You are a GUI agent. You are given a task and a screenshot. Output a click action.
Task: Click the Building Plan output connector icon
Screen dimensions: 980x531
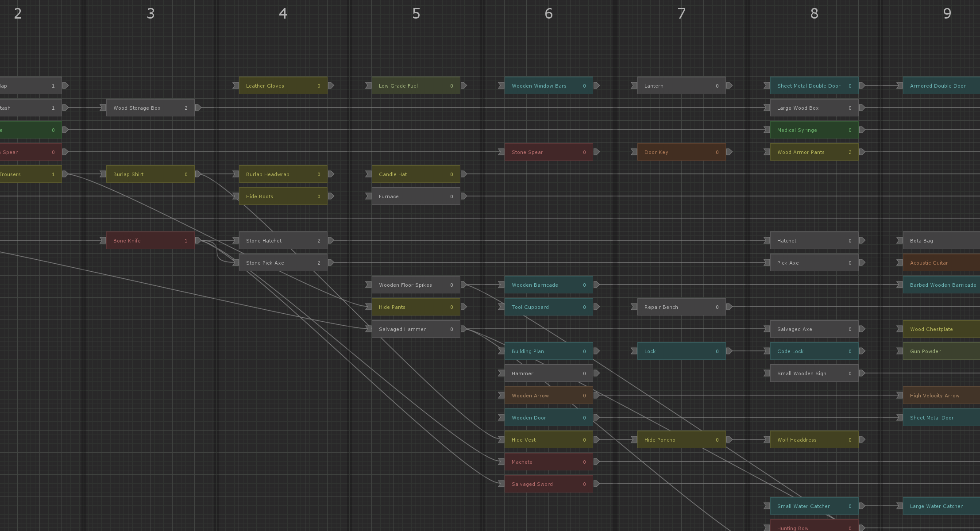pyautogui.click(x=596, y=351)
